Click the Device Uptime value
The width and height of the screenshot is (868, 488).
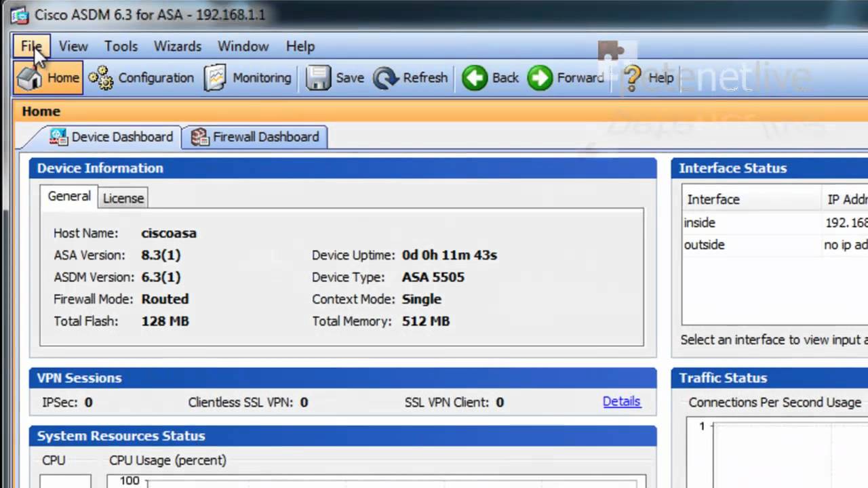point(450,256)
